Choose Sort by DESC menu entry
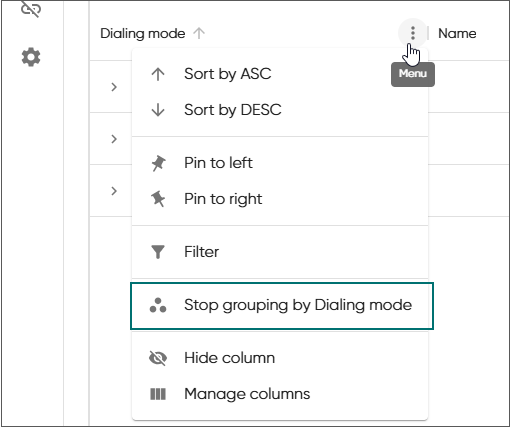 point(280,110)
